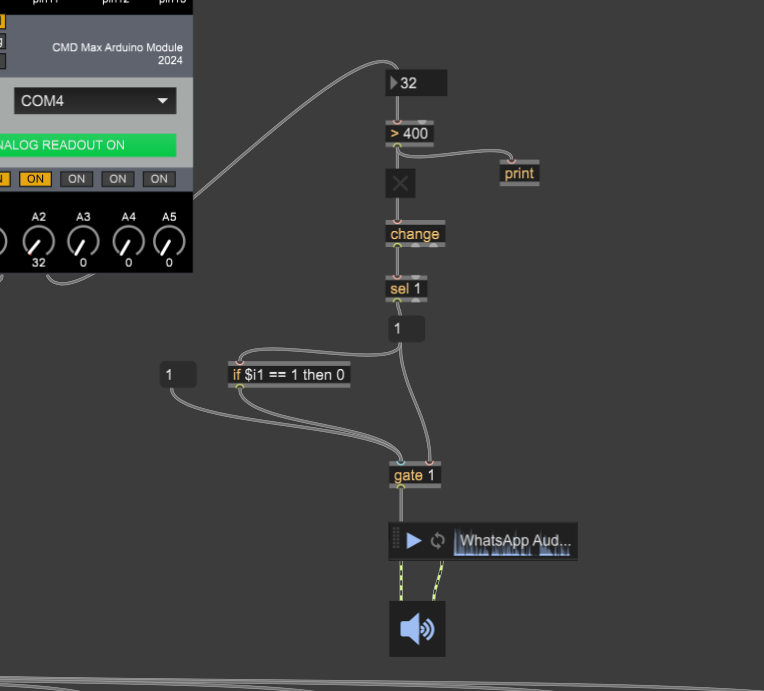
Task: Select the sel 1 object
Action: [406, 288]
